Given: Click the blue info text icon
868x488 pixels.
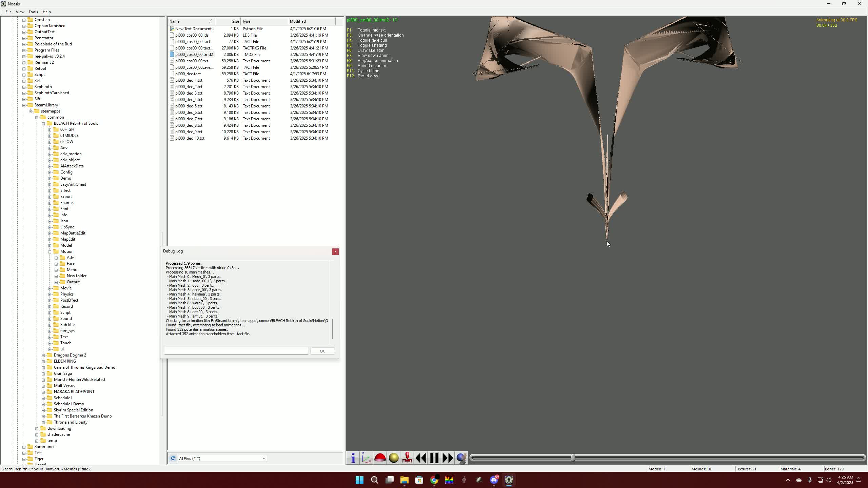Looking at the screenshot, I should coord(353,458).
